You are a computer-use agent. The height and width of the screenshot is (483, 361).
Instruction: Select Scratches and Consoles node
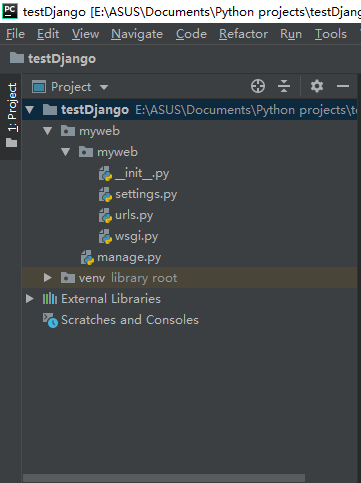click(130, 320)
